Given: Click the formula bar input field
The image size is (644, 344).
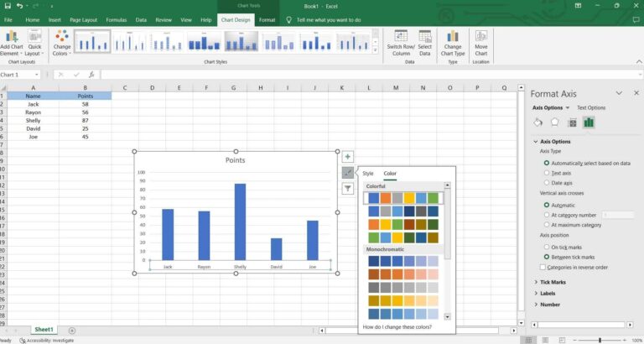Looking at the screenshot, I should click(371, 75).
